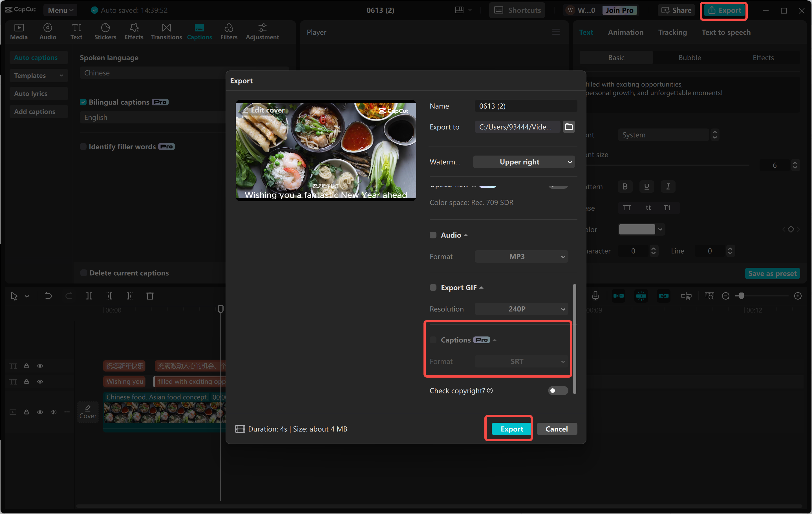
Task: Collapse the Audio section arrow
Action: pos(466,235)
